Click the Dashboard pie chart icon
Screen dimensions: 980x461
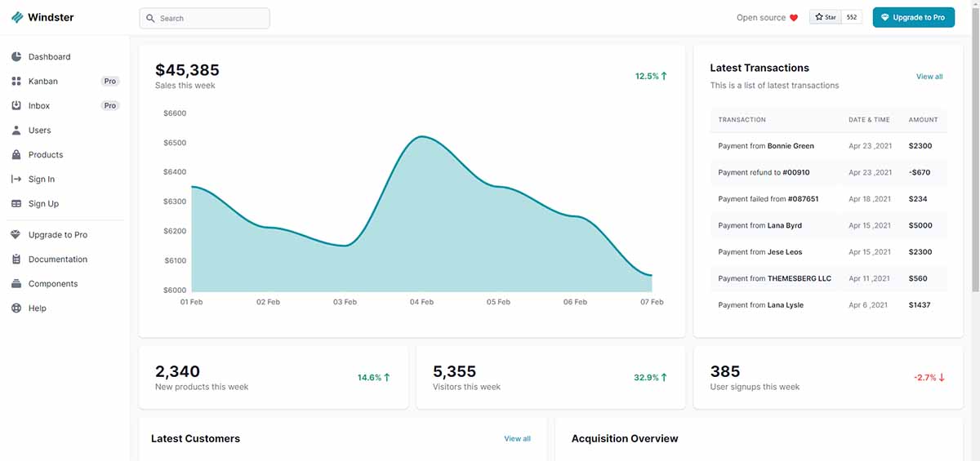pyautogui.click(x=16, y=57)
